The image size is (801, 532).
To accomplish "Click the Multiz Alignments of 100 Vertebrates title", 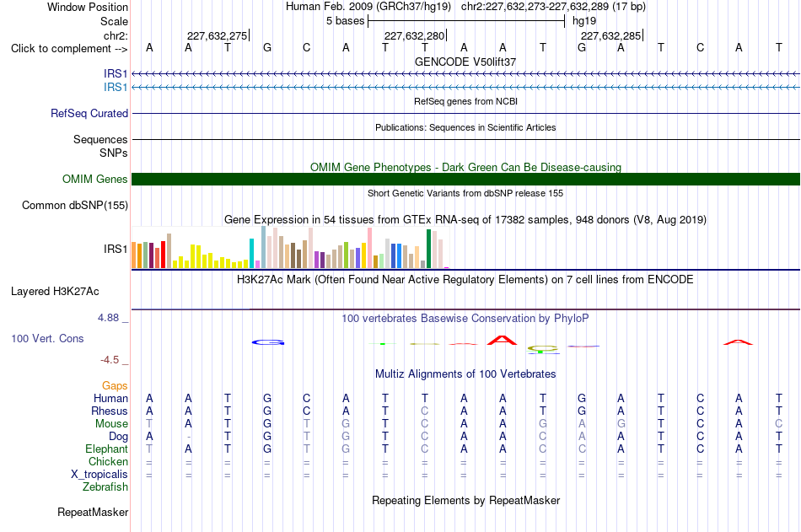I will [x=465, y=374].
